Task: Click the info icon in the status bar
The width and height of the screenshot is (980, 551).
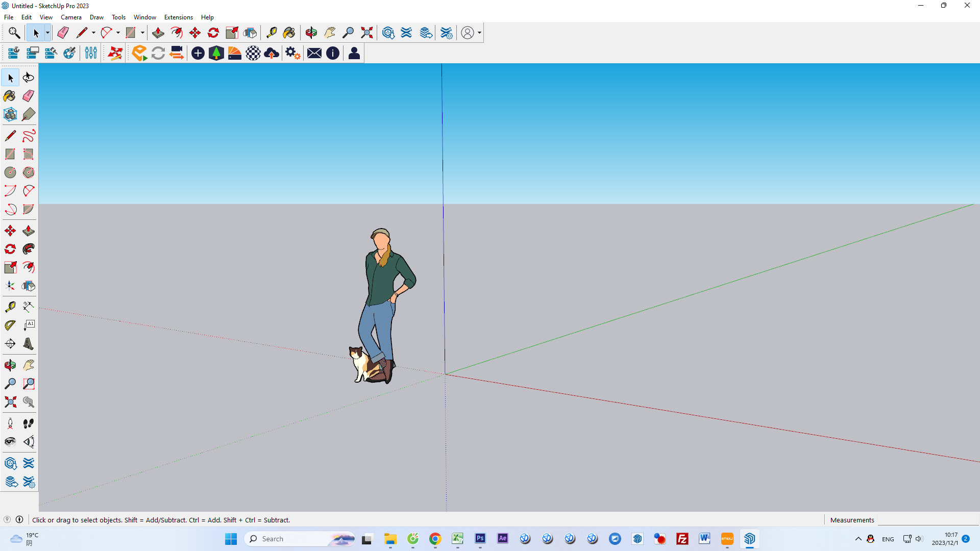Action: pyautogui.click(x=19, y=519)
